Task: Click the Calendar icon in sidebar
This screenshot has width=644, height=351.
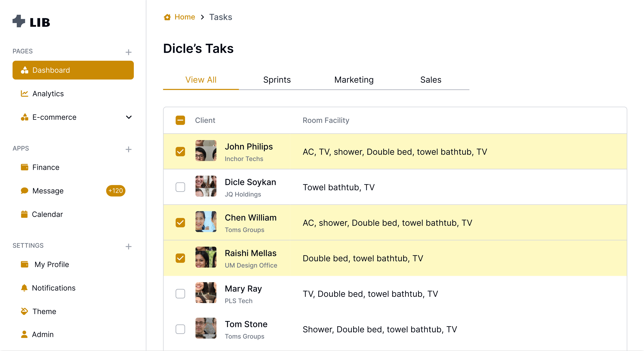Action: tap(24, 214)
